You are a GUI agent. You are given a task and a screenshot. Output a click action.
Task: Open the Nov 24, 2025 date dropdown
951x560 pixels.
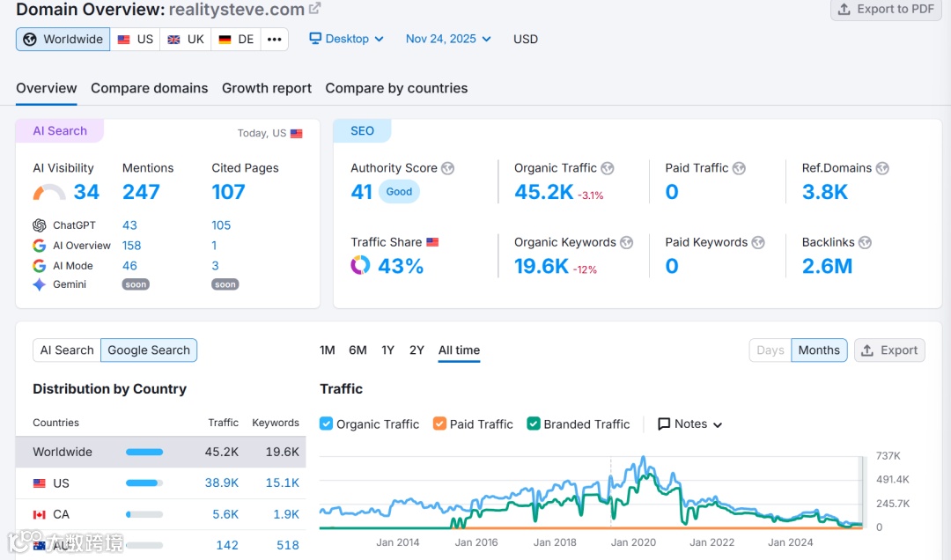[448, 39]
